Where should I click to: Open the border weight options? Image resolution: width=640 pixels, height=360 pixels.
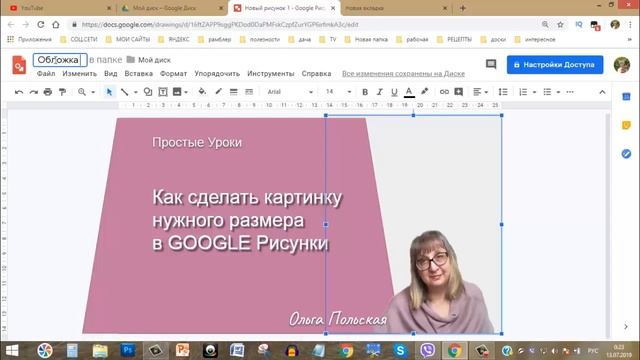233,92
